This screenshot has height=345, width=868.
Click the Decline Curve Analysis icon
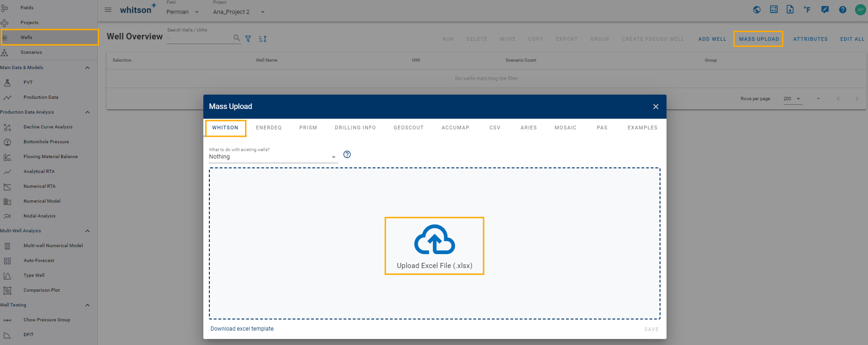(7, 127)
